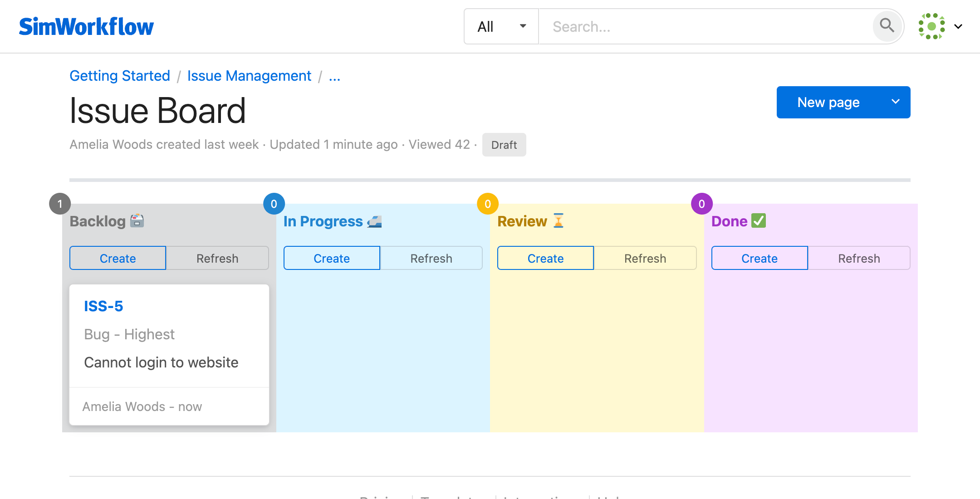Create an issue in Backlog
Viewport: 980px width, 499px height.
coord(118,258)
